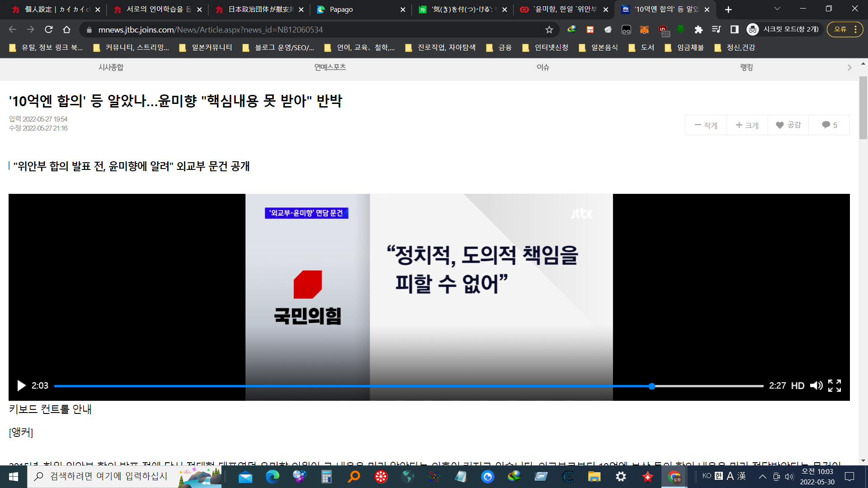Bookmark this page with the star icon
This screenshot has width=868, height=488.
pyautogui.click(x=549, y=30)
